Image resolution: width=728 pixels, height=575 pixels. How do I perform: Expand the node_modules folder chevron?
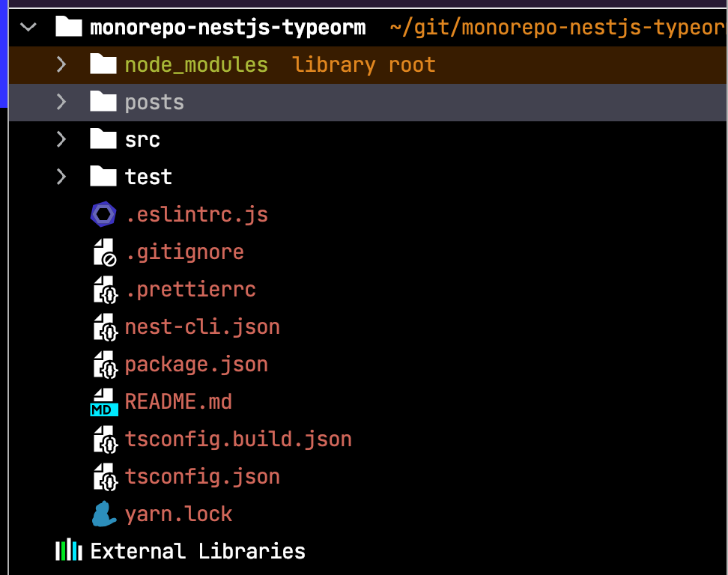[x=61, y=64]
